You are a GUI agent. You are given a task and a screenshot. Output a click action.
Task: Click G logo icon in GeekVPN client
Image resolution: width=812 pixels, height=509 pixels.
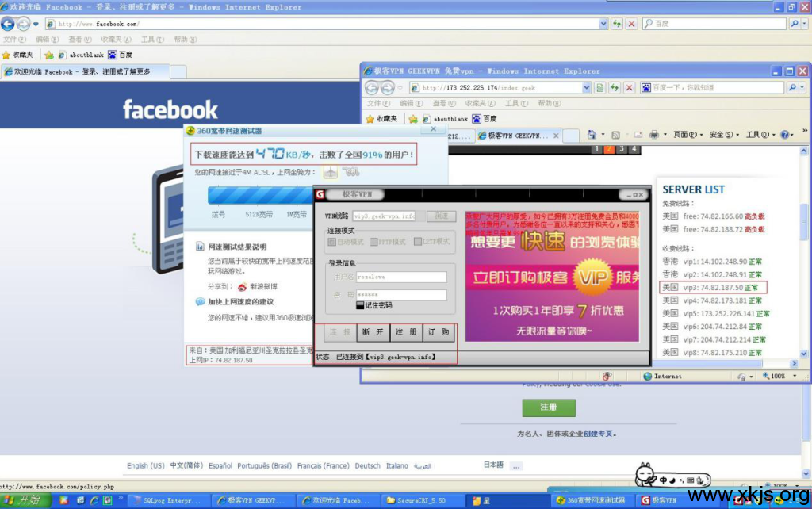tap(320, 195)
